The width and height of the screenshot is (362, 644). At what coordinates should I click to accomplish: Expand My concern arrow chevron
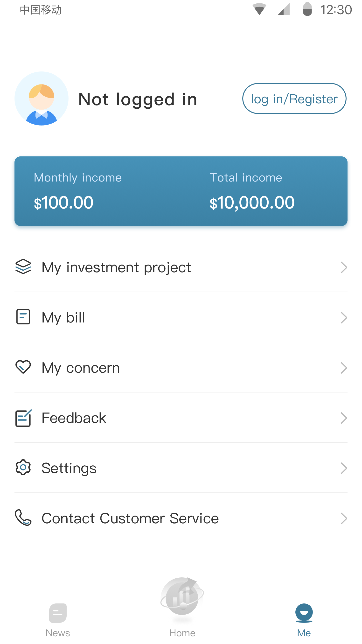[344, 368]
